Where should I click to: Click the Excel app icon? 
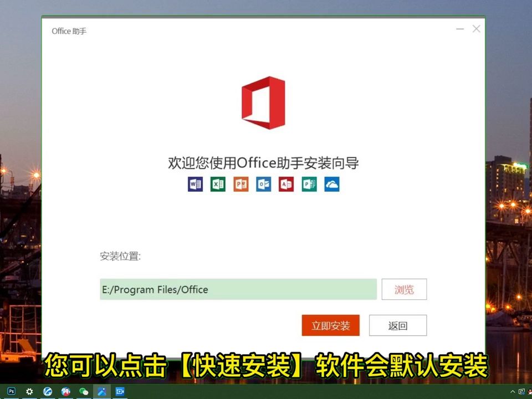point(218,184)
